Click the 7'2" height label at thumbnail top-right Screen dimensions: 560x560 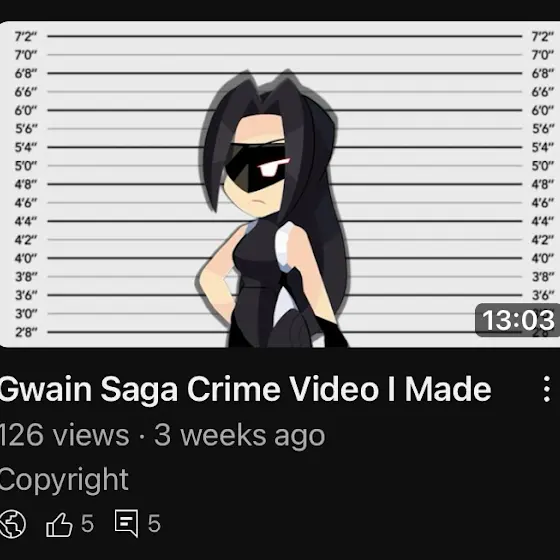click(542, 36)
